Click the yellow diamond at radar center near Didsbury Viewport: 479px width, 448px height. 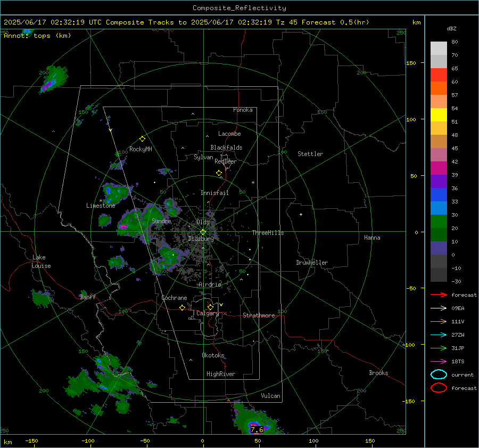(203, 232)
